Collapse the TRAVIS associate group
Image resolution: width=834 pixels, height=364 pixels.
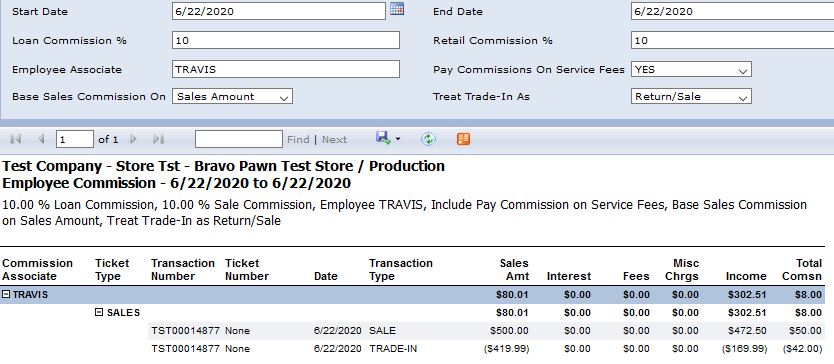point(6,294)
